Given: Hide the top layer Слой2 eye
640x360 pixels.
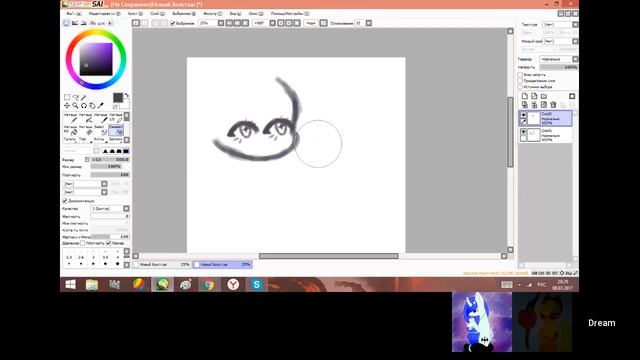Looking at the screenshot, I should click(523, 115).
